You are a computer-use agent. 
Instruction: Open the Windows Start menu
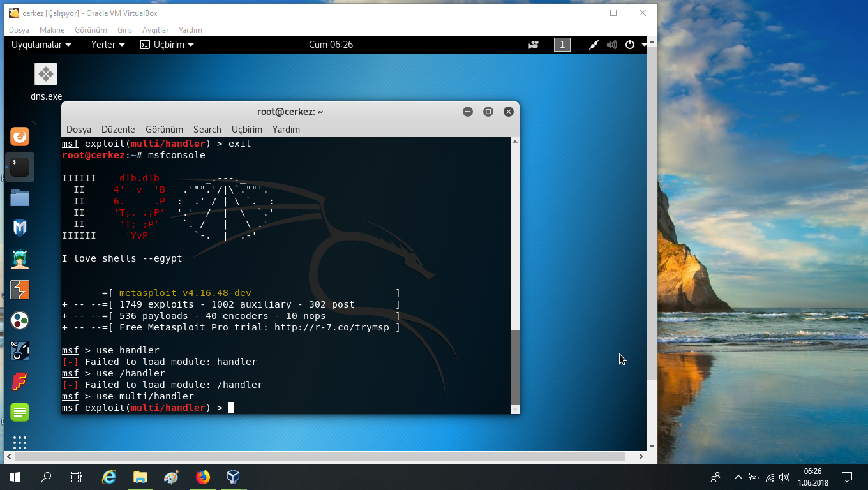click(15, 477)
